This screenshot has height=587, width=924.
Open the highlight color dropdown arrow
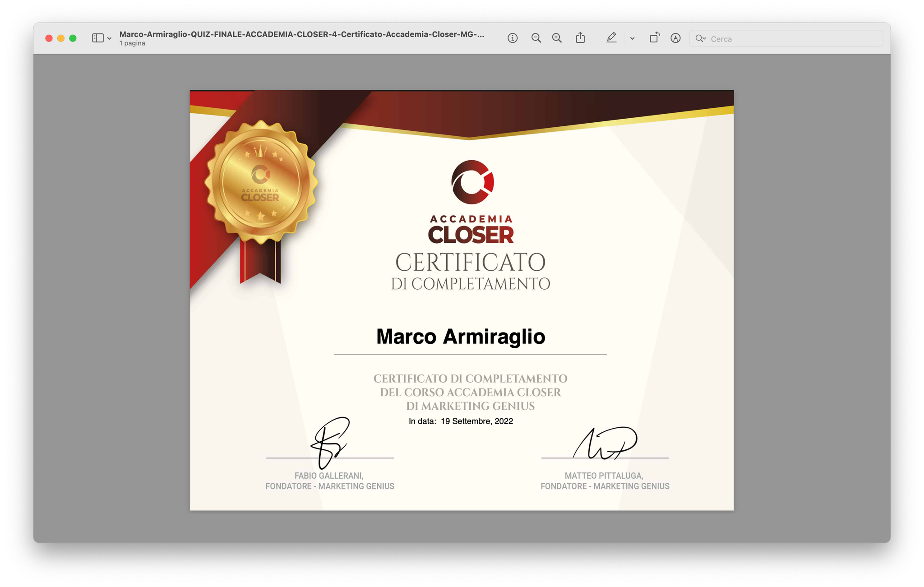click(x=632, y=39)
